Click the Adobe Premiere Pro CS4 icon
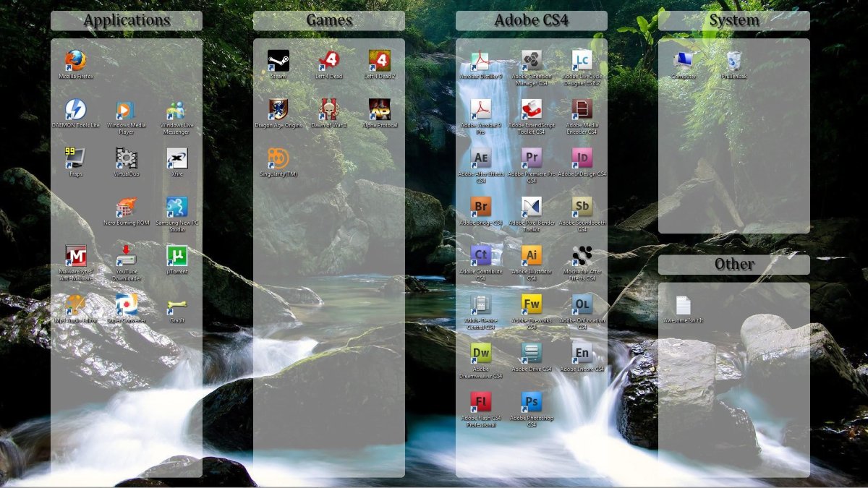The height and width of the screenshot is (488, 868). (532, 158)
